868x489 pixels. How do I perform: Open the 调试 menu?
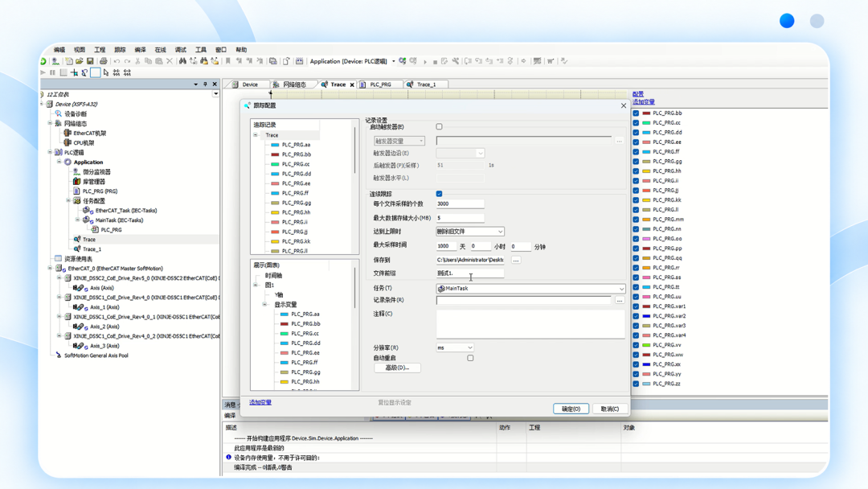(x=181, y=50)
